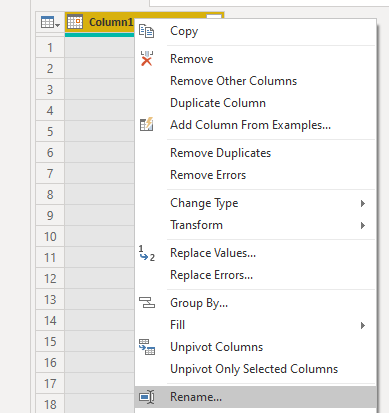This screenshot has height=413, width=389.
Task: Select Duplicate Column from menu
Action: (x=218, y=103)
